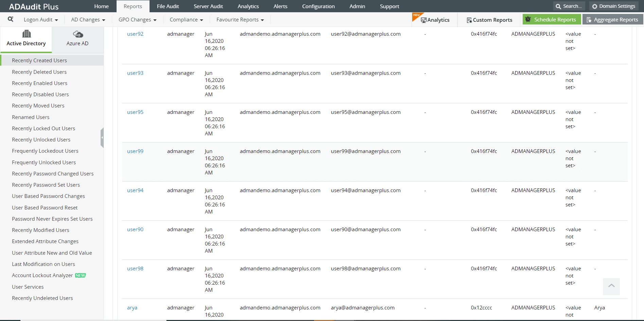
Task: Click the NEW badge beside Account Lockout Analyzer
Action: coord(80,275)
